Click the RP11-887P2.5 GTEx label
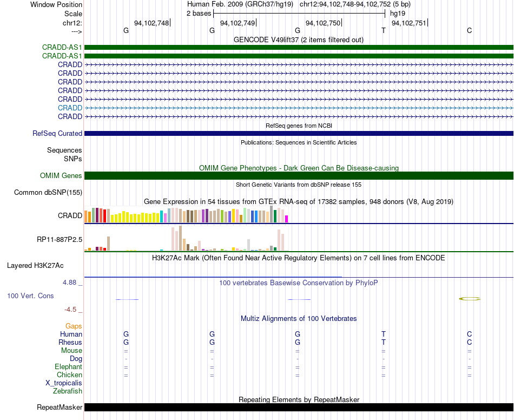The width and height of the screenshot is (514, 420). [60, 240]
